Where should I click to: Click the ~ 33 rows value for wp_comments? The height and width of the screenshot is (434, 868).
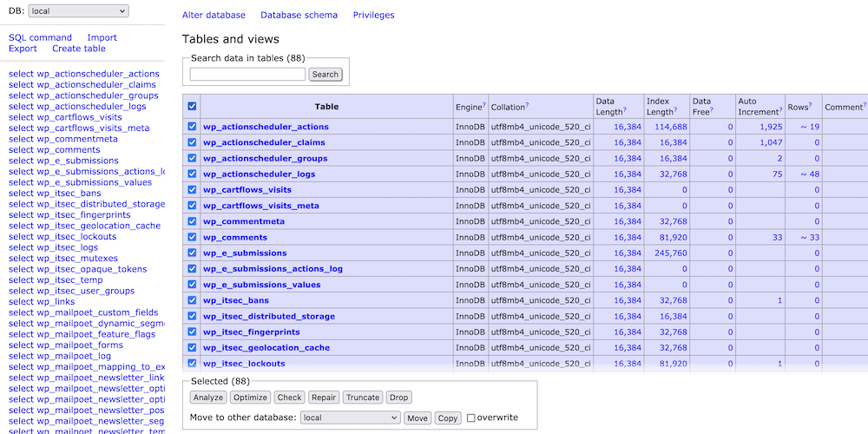click(x=810, y=238)
